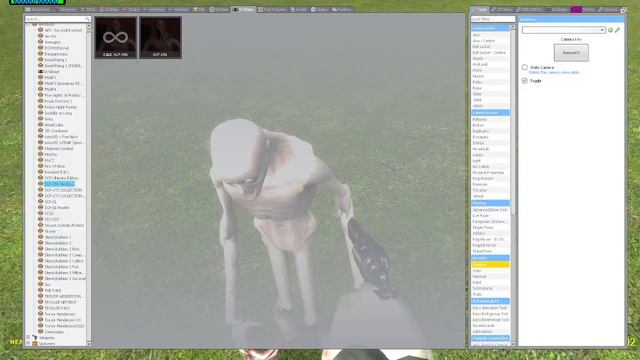640x360 pixels.
Task: Click the icon beside Freak Fortress 2
Action: [40, 101]
